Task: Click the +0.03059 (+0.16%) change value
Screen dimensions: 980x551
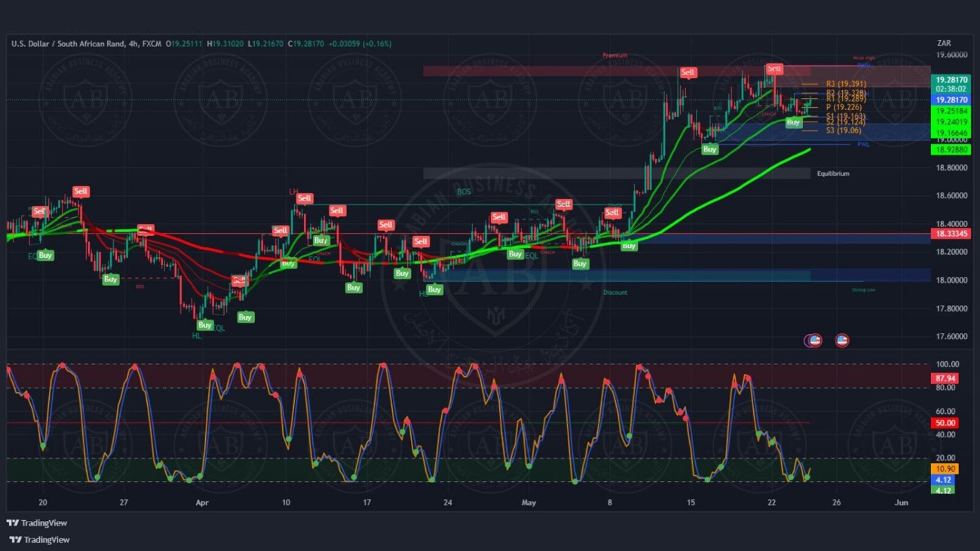Action: click(x=360, y=44)
